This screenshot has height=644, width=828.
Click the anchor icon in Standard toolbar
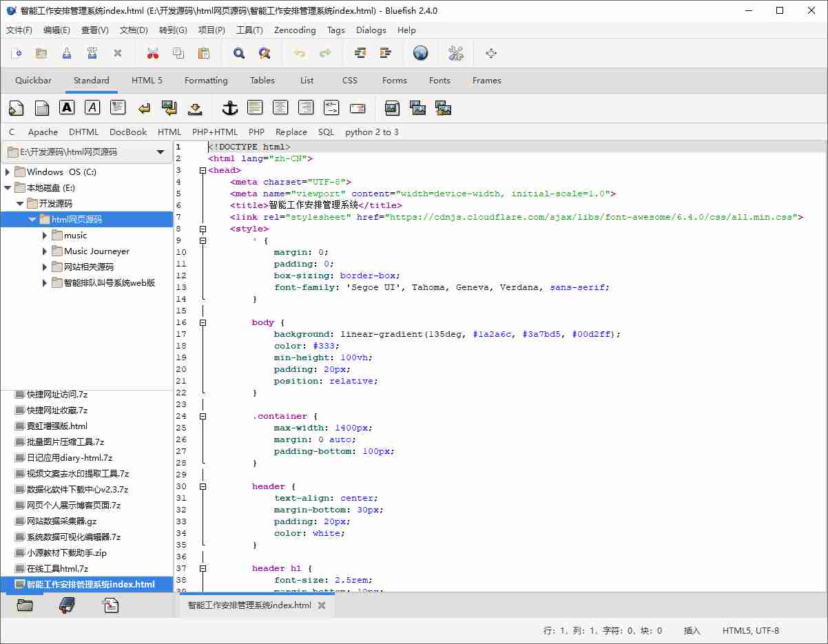[229, 107]
